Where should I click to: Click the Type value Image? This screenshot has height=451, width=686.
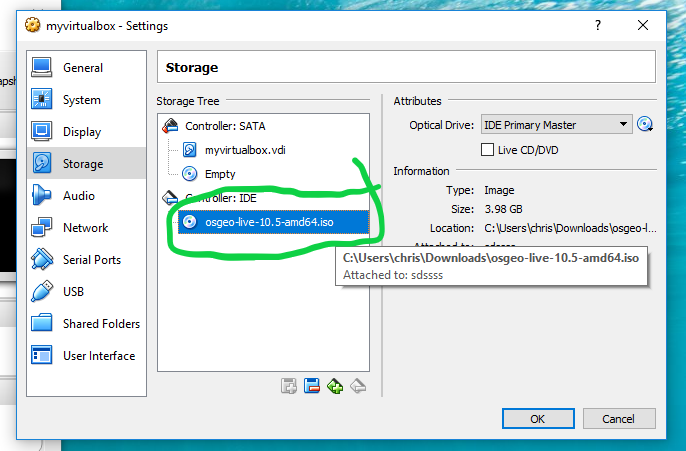pos(499,190)
